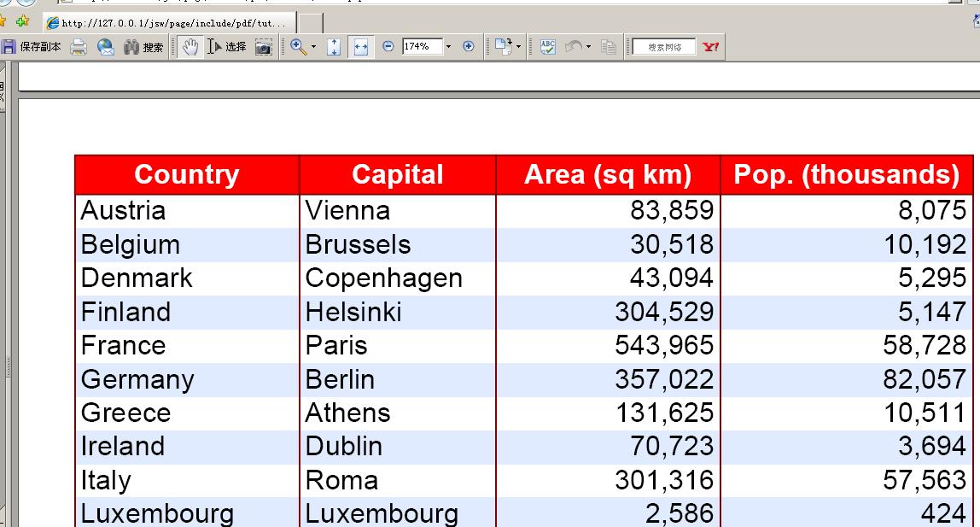Expand the zoom percentage dropdown
Screen dimensions: 980x527
448,47
